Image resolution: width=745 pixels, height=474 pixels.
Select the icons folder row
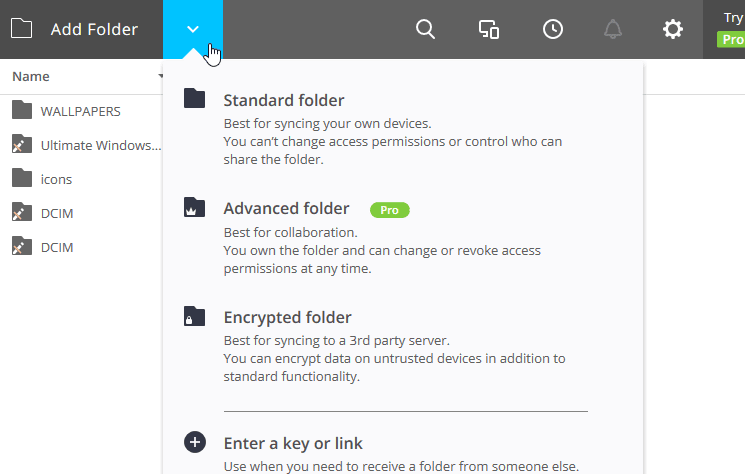click(81, 179)
